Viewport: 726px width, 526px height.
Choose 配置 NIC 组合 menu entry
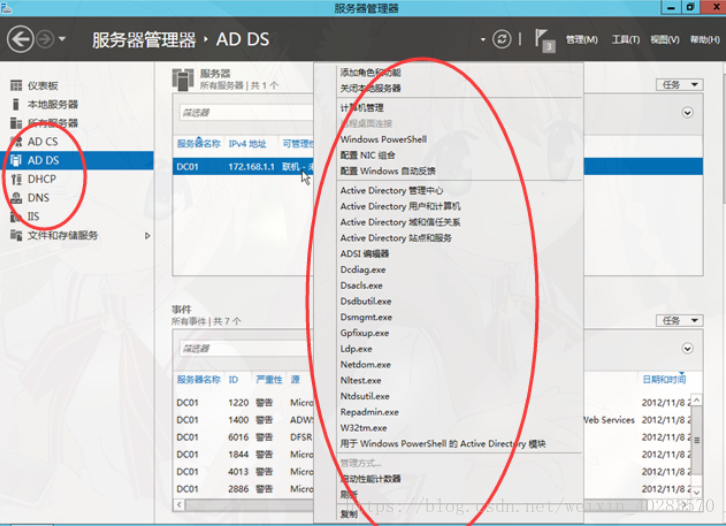(x=368, y=155)
